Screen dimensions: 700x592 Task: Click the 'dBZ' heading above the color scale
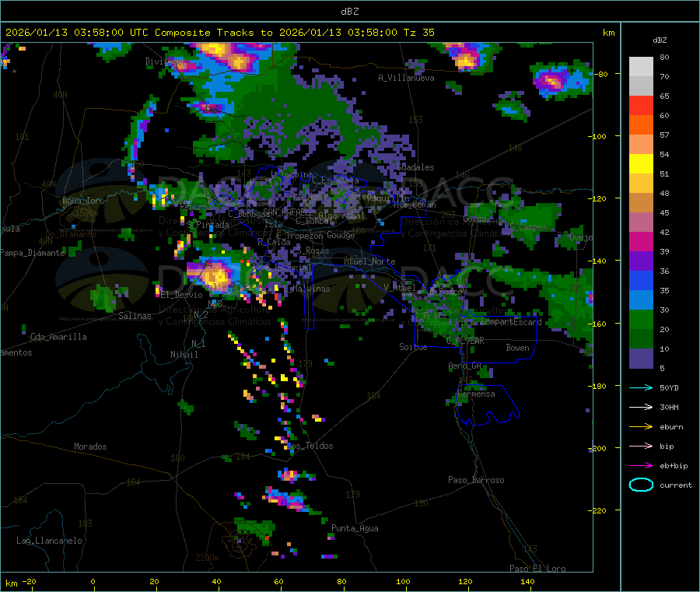[x=660, y=40]
